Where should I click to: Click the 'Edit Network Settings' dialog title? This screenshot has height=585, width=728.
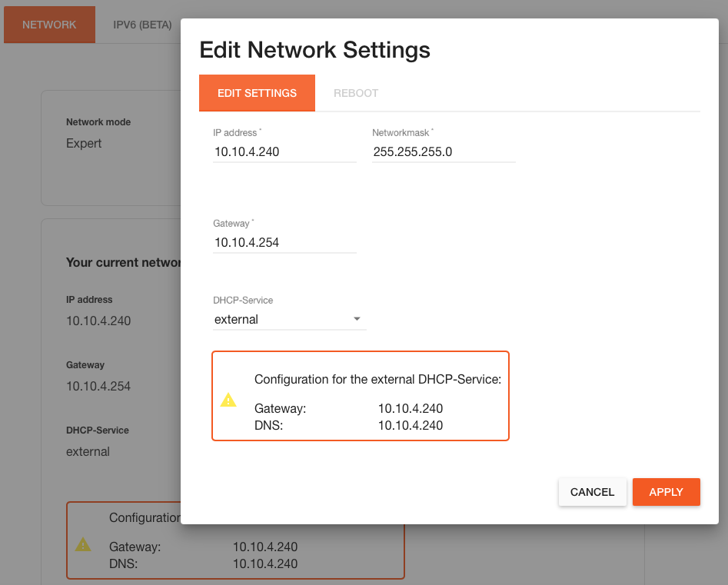[x=314, y=50]
